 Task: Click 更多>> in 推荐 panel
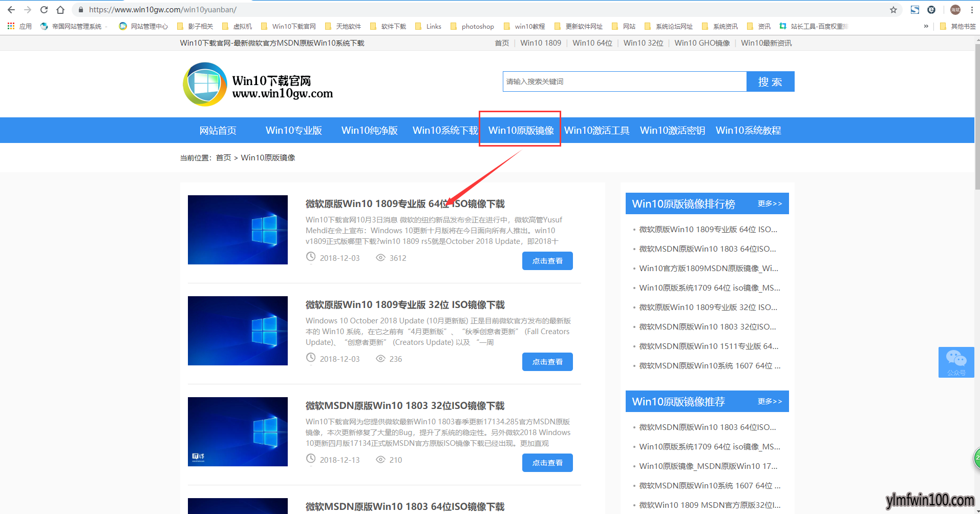click(770, 401)
